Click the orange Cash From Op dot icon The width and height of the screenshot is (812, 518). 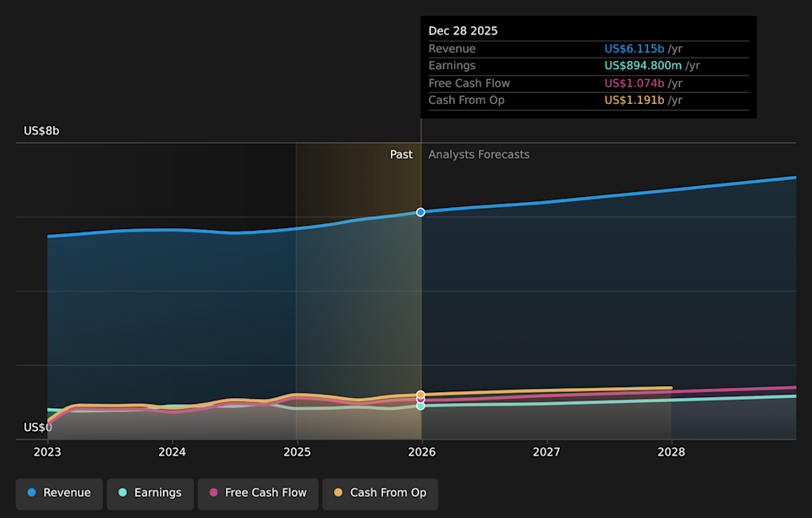pos(337,493)
